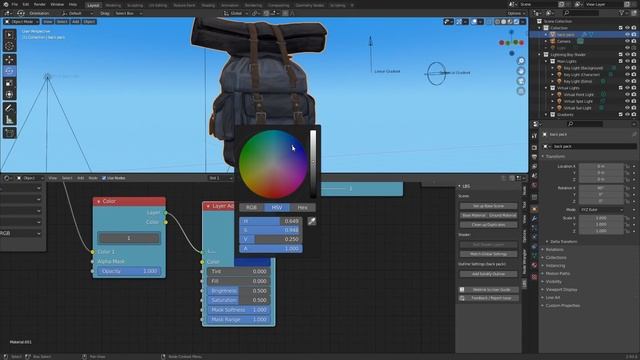Select the Hex tab in color picker
640x360 pixels.
pos(302,208)
